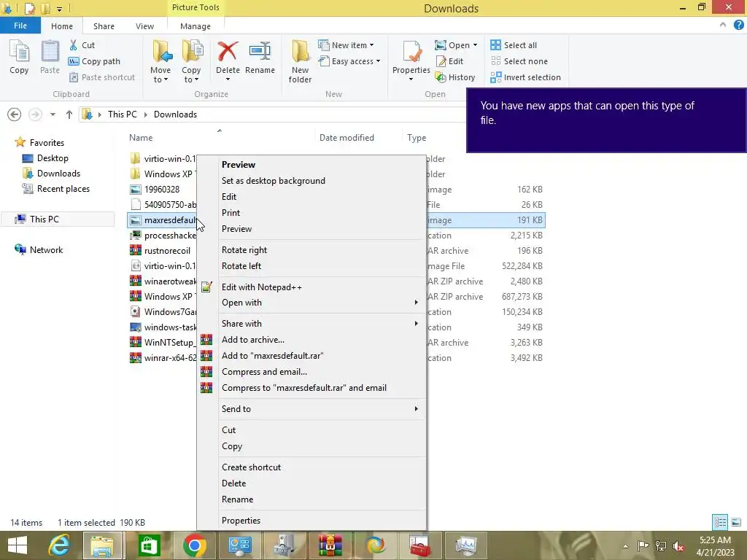Open the New item dropdown
Screen dimensions: 747x560
[346, 45]
